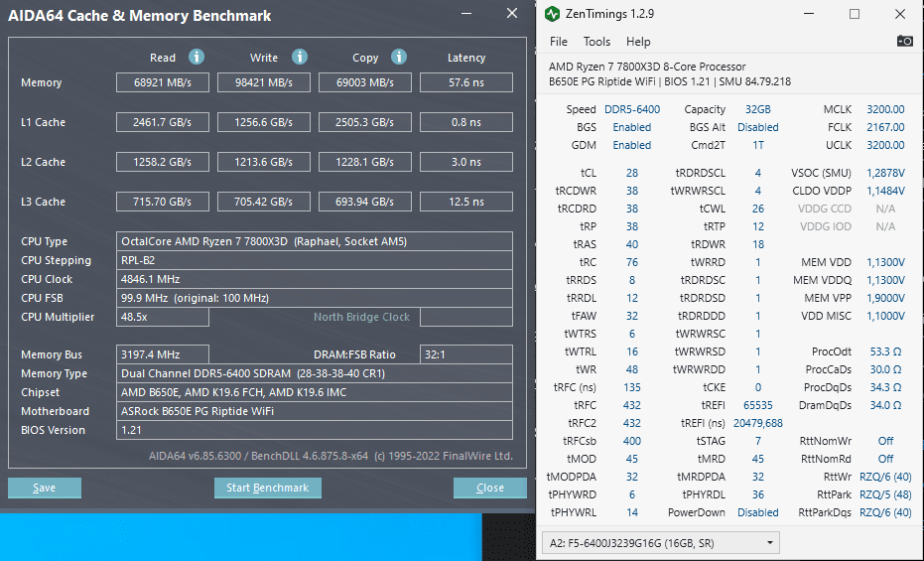Click the info icon next to Copy
924x561 pixels.
(x=399, y=57)
